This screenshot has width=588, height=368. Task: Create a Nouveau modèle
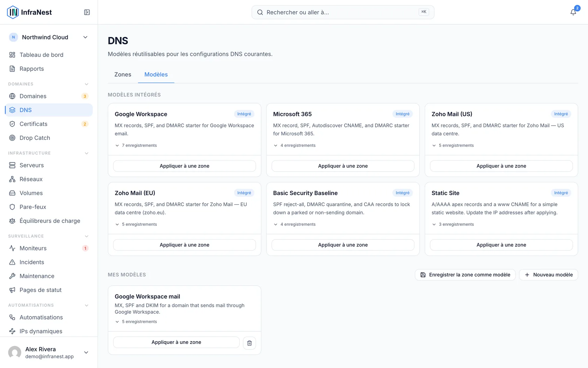click(x=549, y=275)
